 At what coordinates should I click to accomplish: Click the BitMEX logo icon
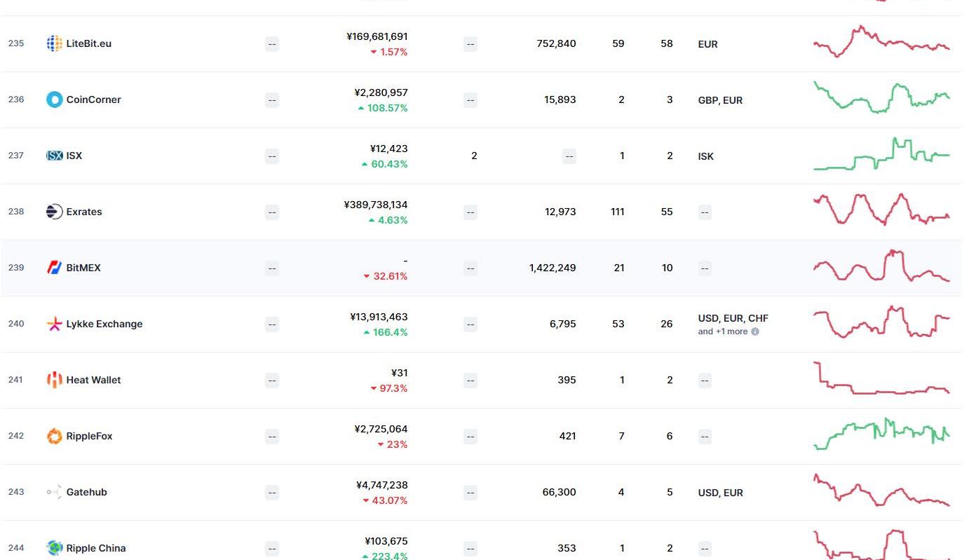click(x=54, y=268)
